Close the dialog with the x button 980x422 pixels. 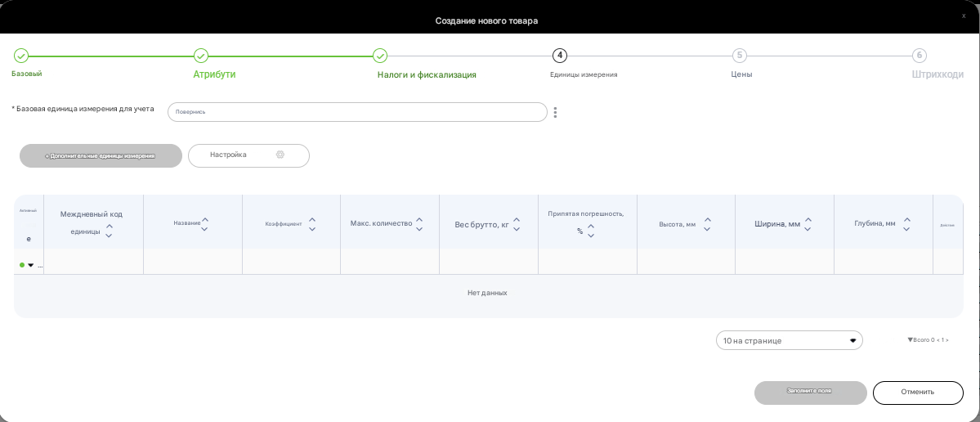pyautogui.click(x=963, y=16)
